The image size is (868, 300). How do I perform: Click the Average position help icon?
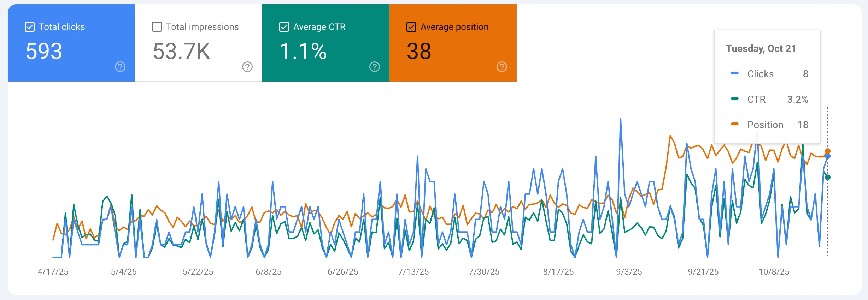click(502, 67)
